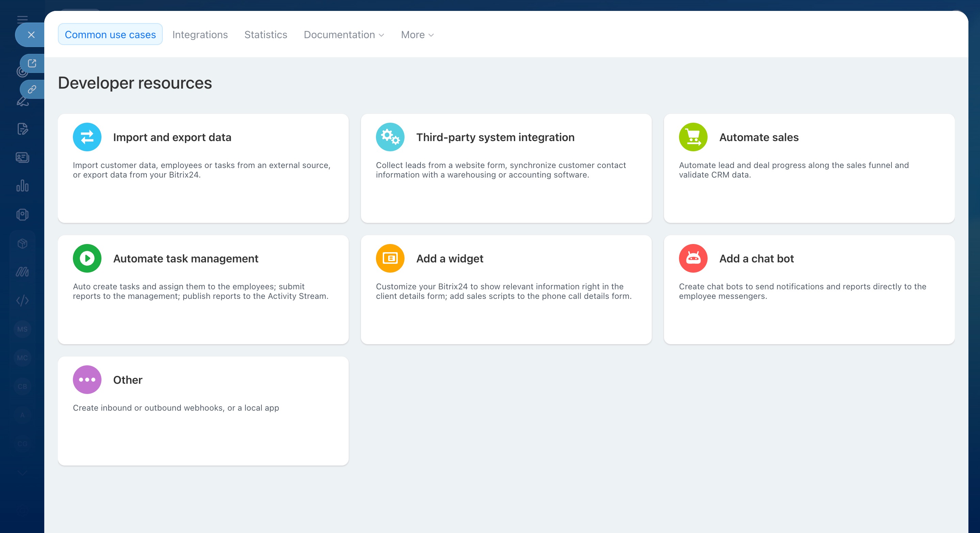
Task: Click the Automate sales shopping cart icon
Action: coord(693,137)
